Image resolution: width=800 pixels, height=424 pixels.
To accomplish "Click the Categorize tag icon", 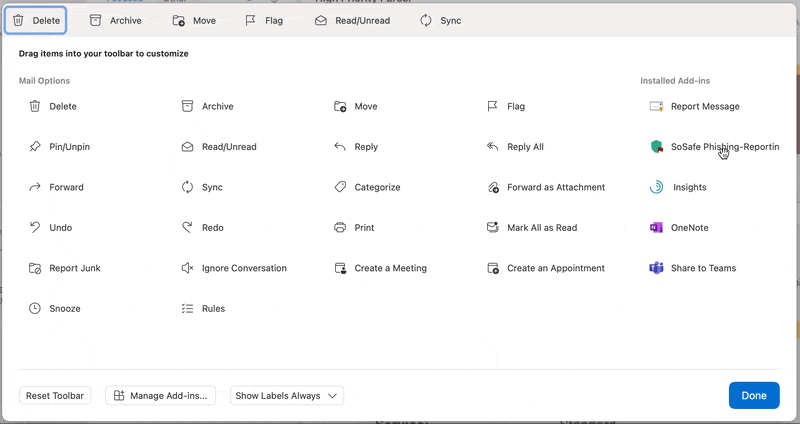I will coord(340,187).
